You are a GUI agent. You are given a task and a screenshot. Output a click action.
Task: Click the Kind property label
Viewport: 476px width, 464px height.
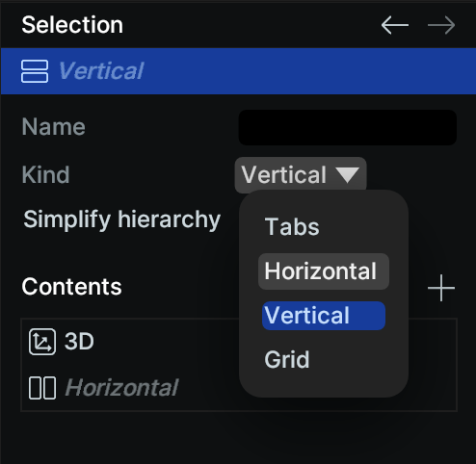tap(45, 175)
